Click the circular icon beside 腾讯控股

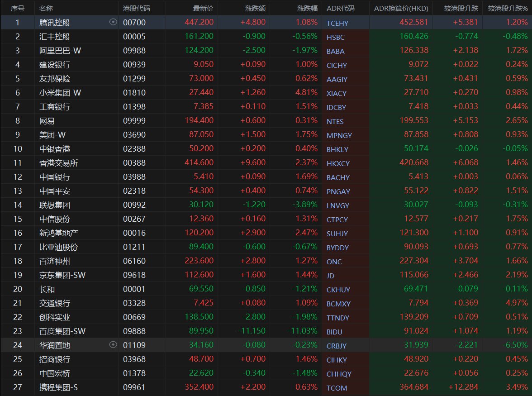click(x=113, y=22)
